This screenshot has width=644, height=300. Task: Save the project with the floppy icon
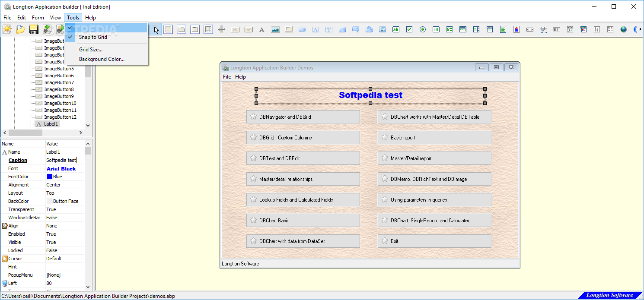click(34, 29)
